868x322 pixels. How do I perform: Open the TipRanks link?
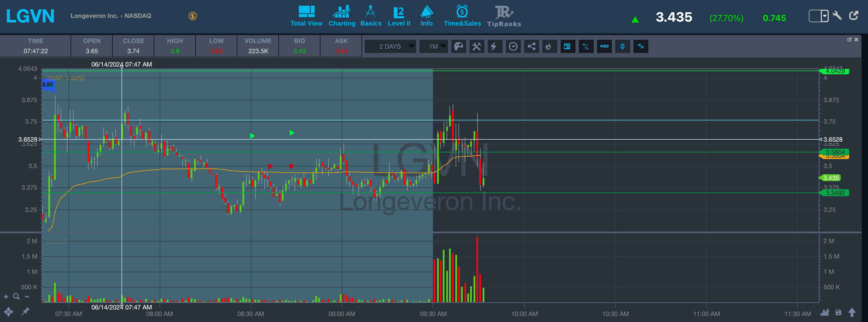(504, 16)
